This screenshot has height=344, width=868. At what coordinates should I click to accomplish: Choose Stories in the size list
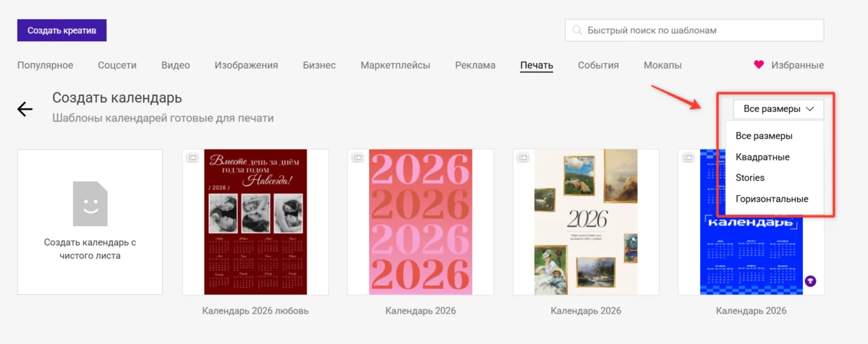tap(750, 178)
